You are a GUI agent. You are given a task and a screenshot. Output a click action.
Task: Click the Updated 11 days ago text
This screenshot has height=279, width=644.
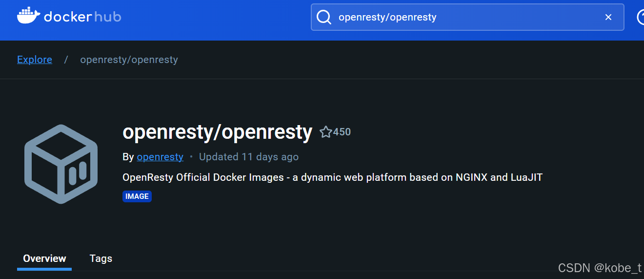pyautogui.click(x=249, y=157)
